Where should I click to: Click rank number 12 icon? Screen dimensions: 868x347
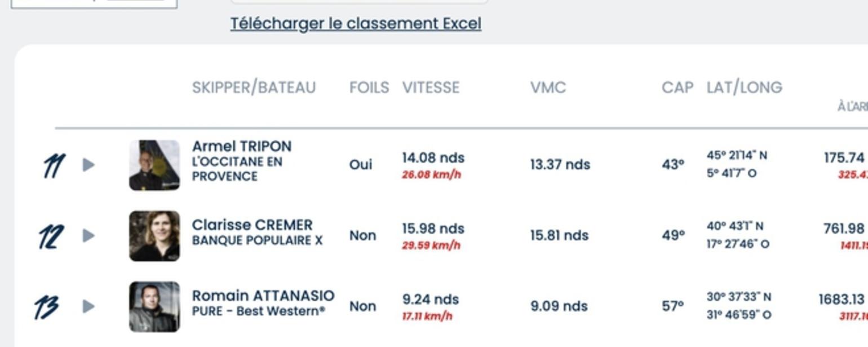coord(51,237)
